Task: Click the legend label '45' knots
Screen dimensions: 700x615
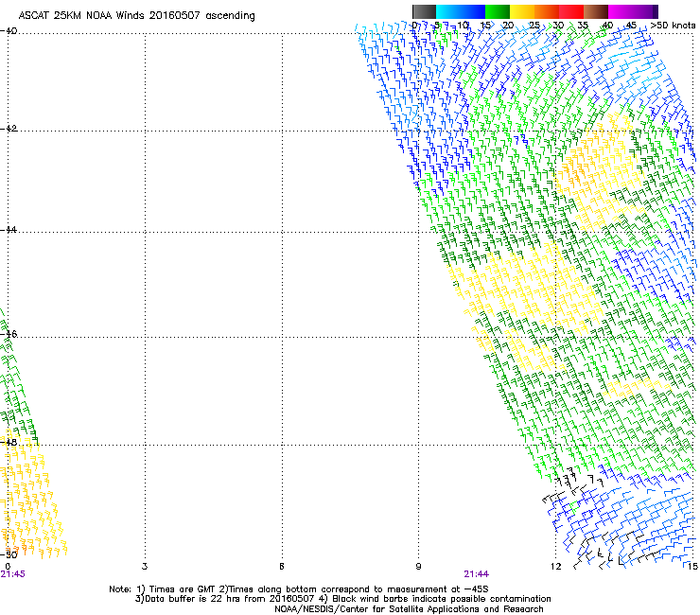Action: (631, 26)
